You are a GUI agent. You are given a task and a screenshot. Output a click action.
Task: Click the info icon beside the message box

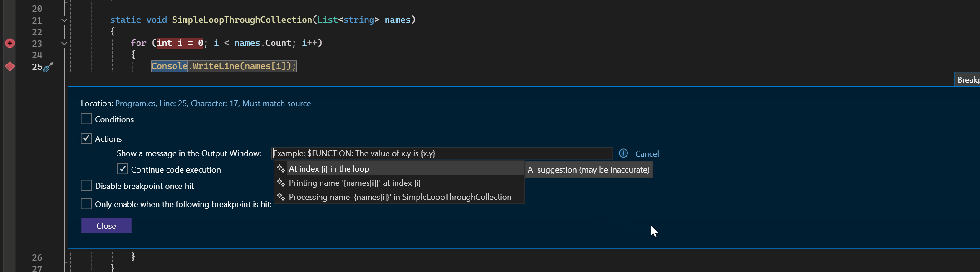(x=623, y=153)
